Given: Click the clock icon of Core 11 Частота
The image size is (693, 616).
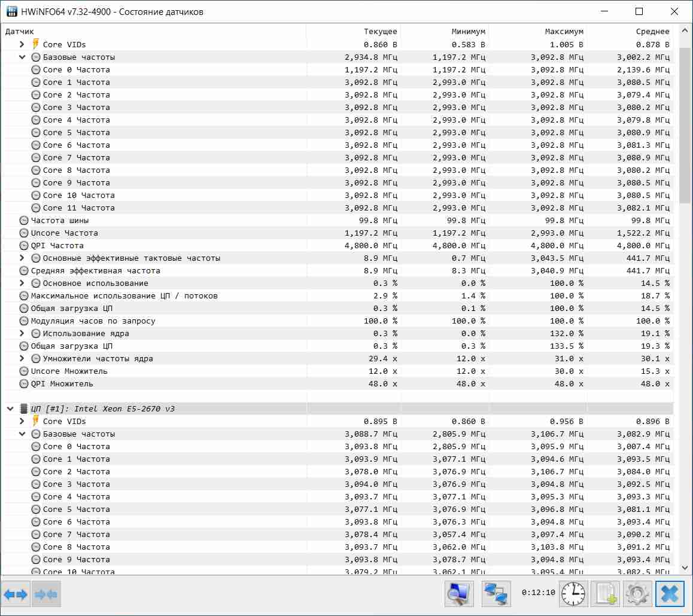Looking at the screenshot, I should tap(36, 208).
